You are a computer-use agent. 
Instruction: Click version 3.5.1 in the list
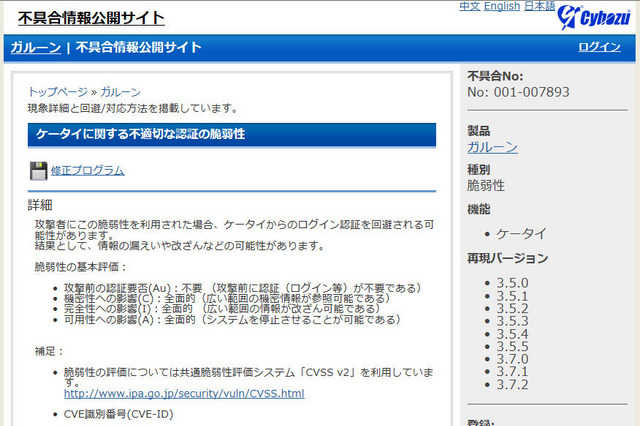tap(512, 296)
